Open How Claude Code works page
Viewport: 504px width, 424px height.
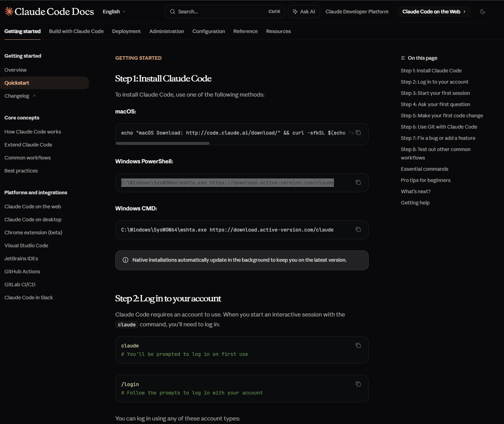coord(33,132)
